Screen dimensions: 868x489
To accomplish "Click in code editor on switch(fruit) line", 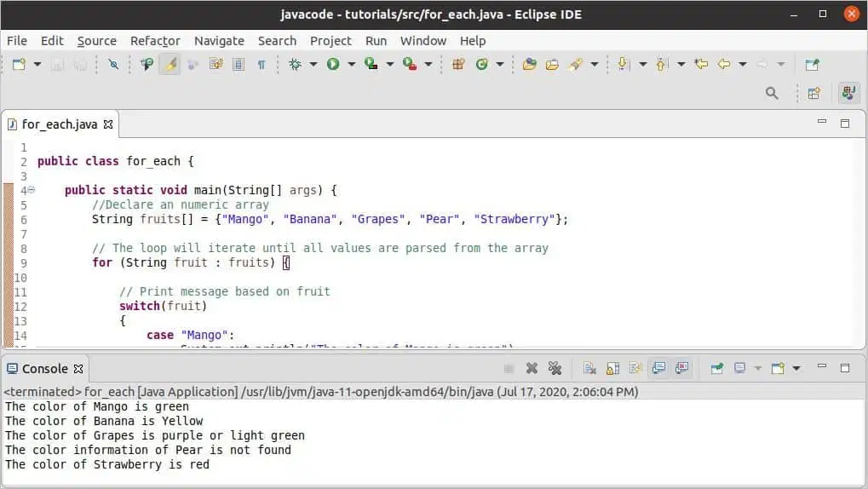I will click(163, 306).
